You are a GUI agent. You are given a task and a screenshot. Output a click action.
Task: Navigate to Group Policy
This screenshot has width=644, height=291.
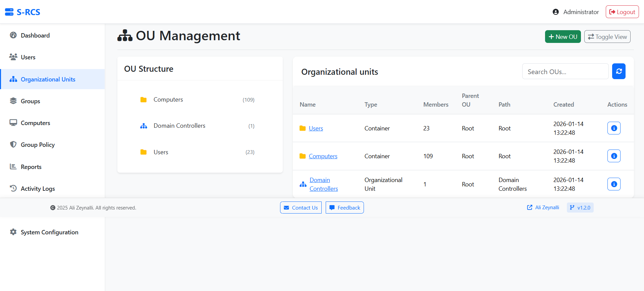(53, 144)
